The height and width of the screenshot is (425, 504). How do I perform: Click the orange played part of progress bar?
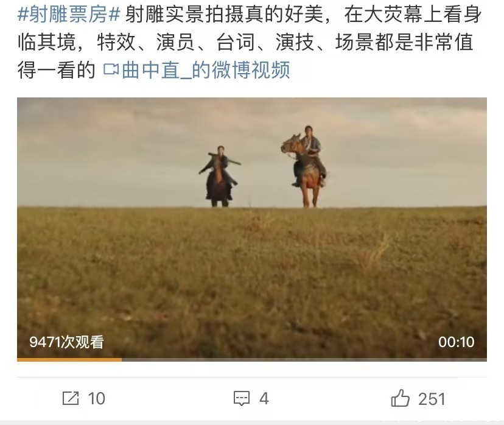coord(69,359)
